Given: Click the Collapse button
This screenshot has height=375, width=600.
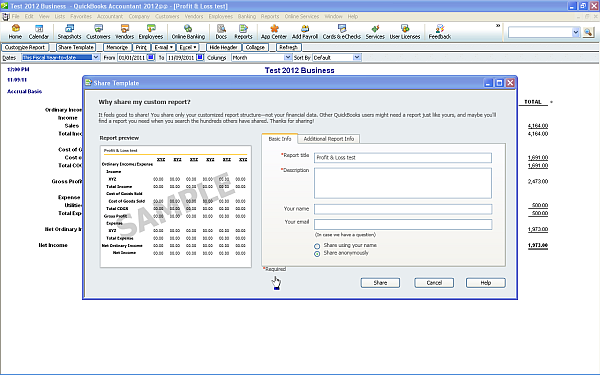Looking at the screenshot, I should (255, 47).
